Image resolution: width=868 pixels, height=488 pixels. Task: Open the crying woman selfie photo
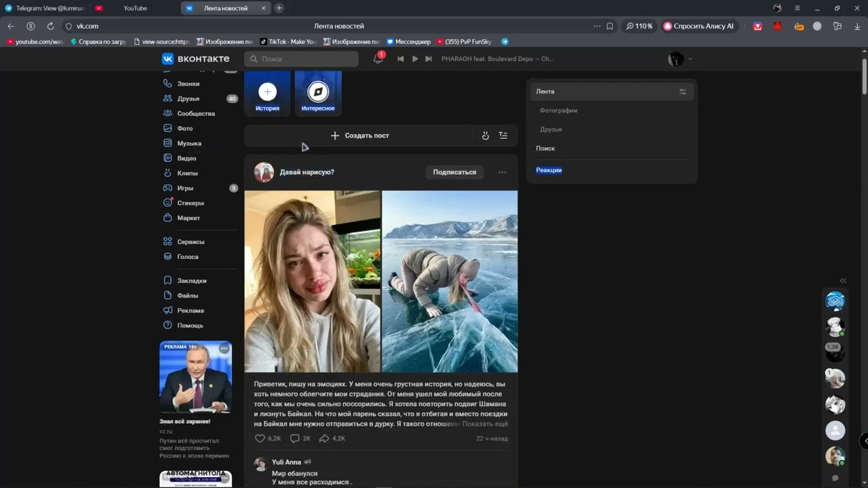(313, 281)
